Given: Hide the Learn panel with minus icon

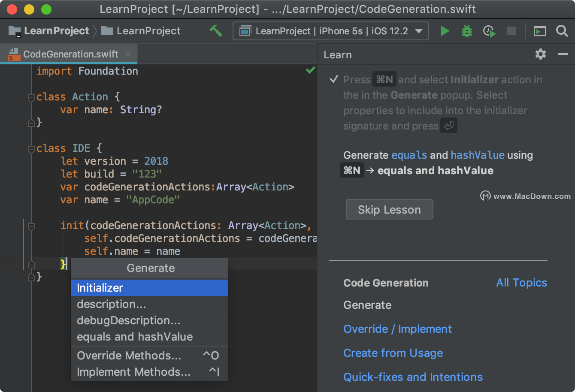Looking at the screenshot, I should (x=563, y=54).
